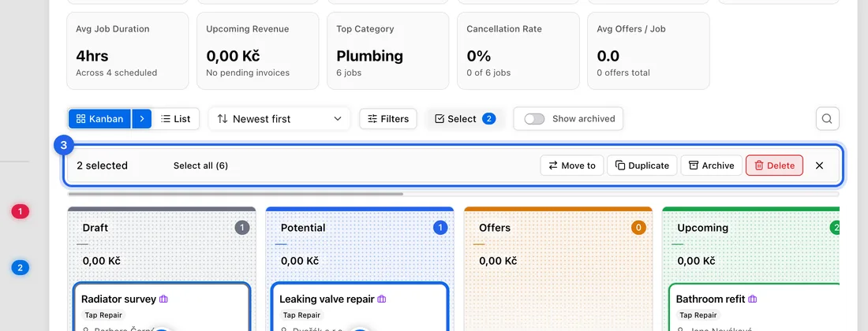Click the Draft column header
This screenshot has height=331, width=868.
click(95, 228)
